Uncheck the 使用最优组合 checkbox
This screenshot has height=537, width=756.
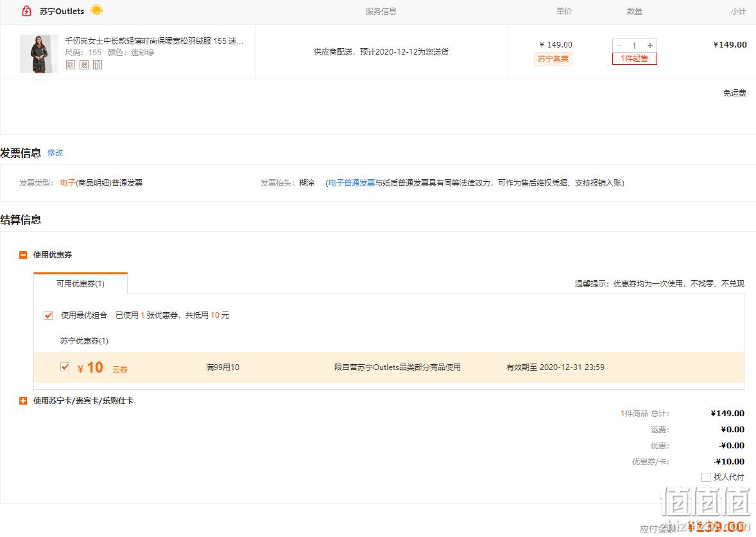[48, 315]
